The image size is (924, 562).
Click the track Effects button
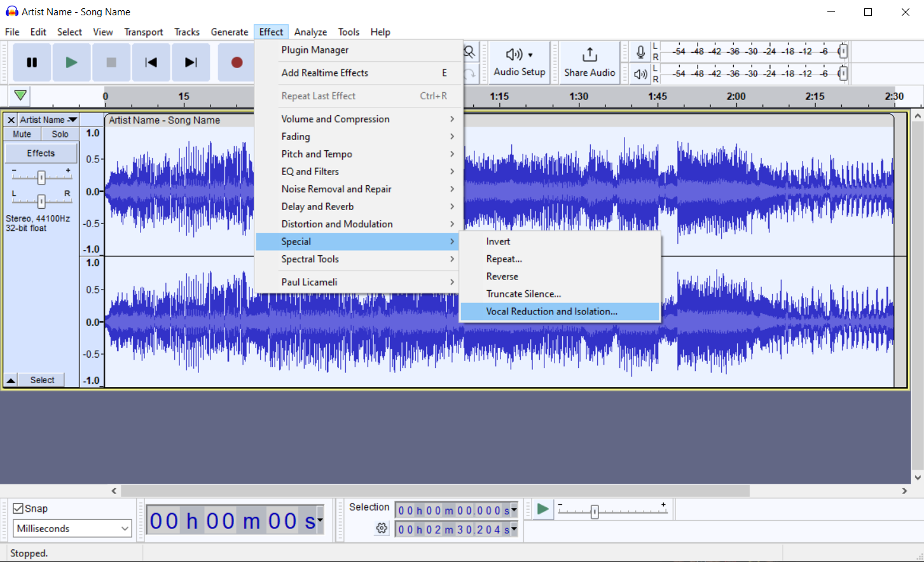click(x=41, y=153)
